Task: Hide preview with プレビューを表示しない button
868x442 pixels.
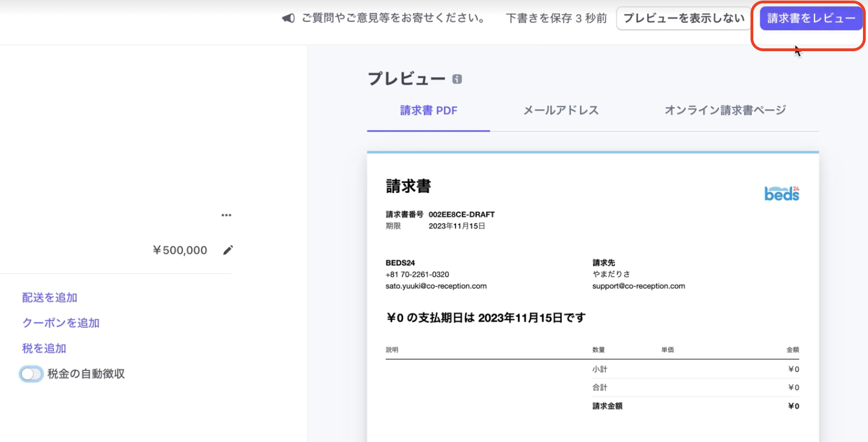Action: tap(684, 19)
